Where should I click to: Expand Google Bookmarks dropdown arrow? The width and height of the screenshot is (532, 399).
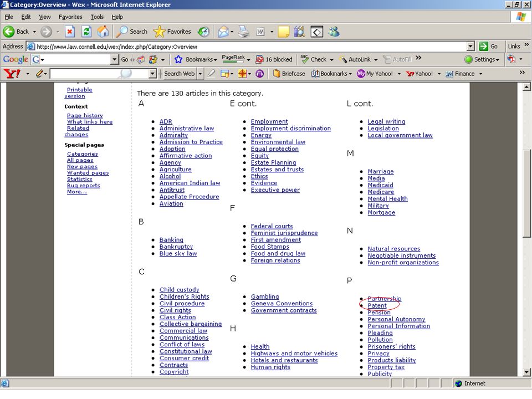[x=215, y=60]
